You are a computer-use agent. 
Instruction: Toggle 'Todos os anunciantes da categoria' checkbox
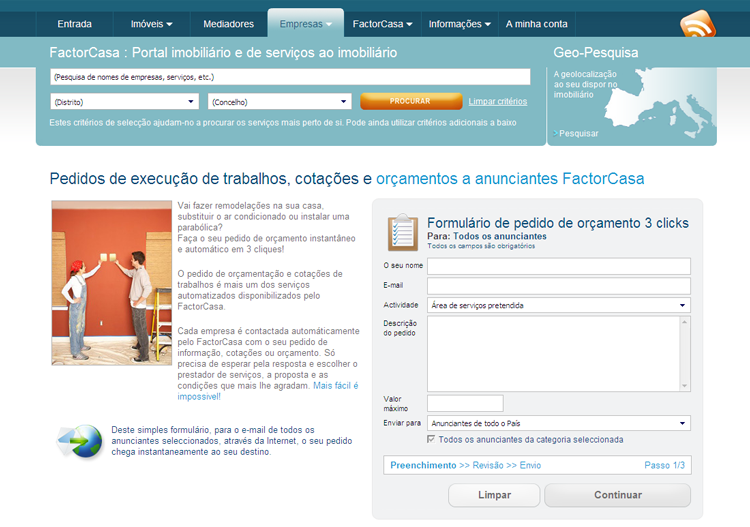pos(431,439)
